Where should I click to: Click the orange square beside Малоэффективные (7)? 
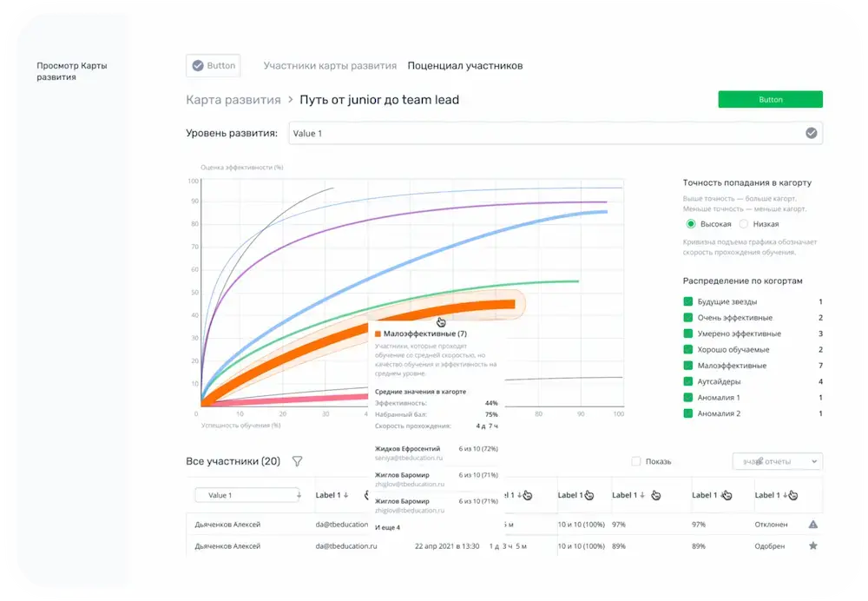tap(378, 334)
